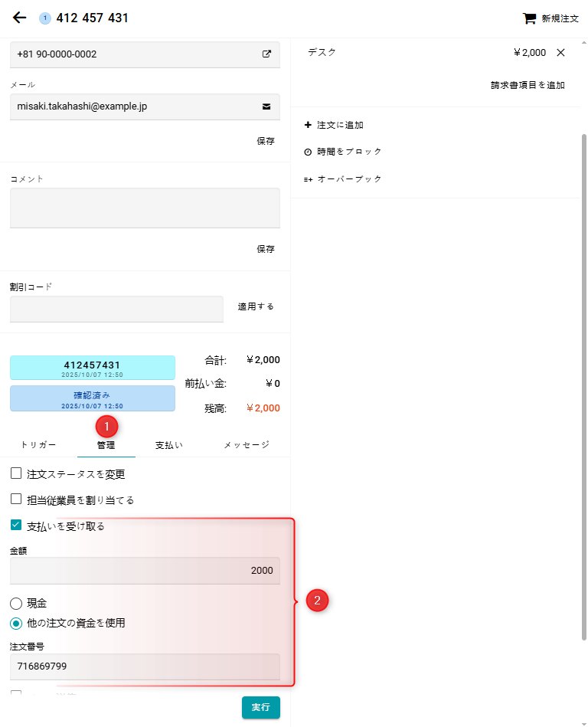Switch to the 支払い tab

coord(168,445)
